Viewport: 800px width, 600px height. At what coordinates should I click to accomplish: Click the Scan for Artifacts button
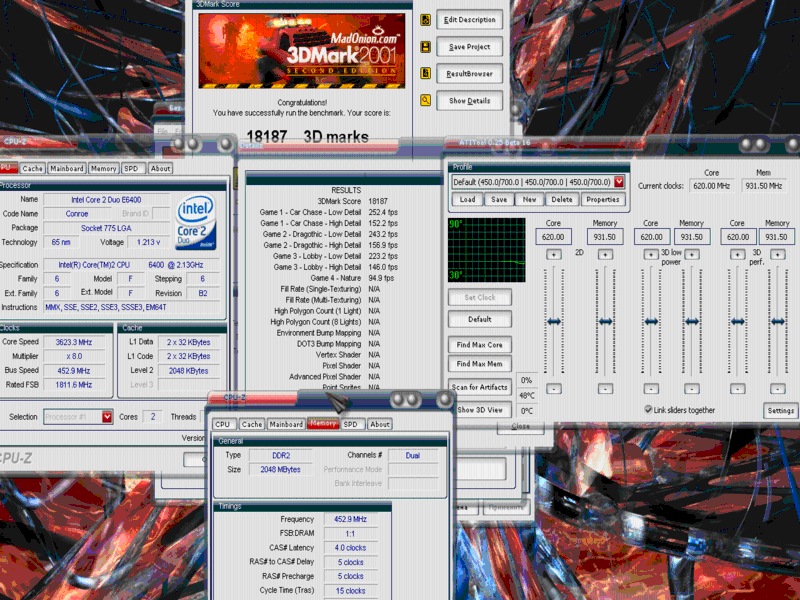point(480,387)
